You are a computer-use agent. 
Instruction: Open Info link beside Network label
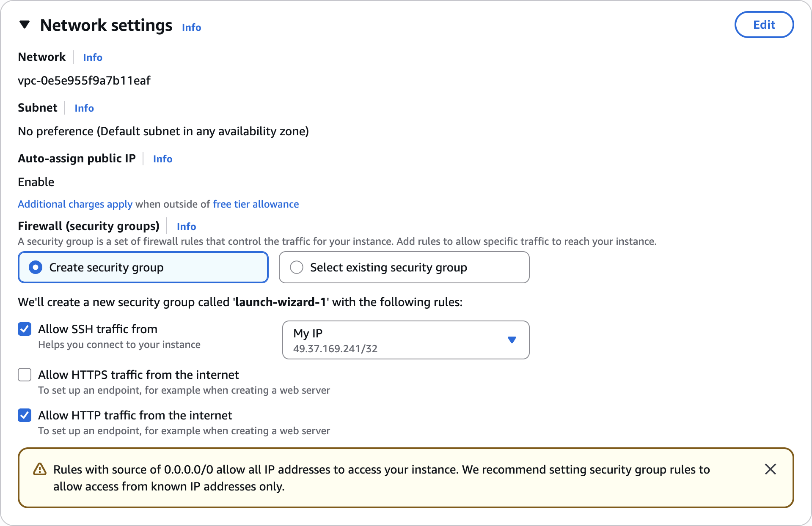[93, 58]
